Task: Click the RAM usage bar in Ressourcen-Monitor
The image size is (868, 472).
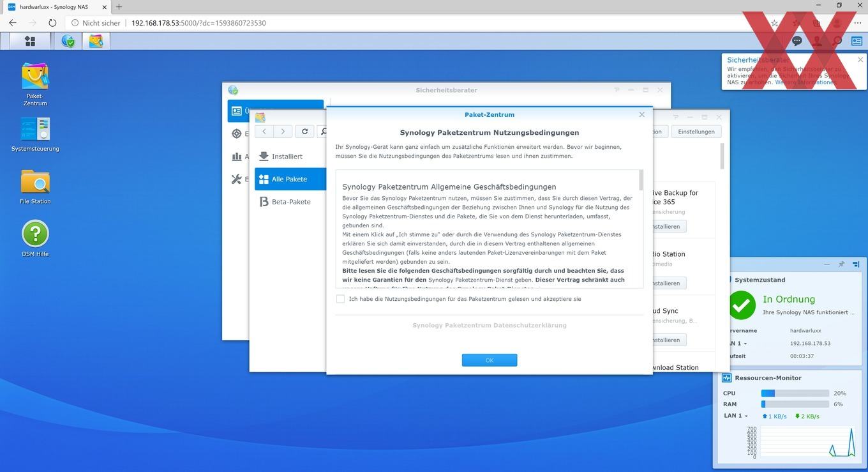Action: (x=795, y=404)
